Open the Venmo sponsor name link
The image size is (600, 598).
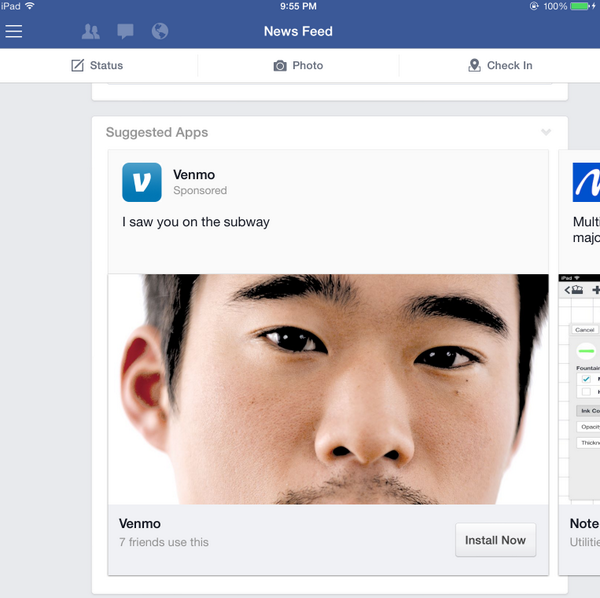point(194,175)
